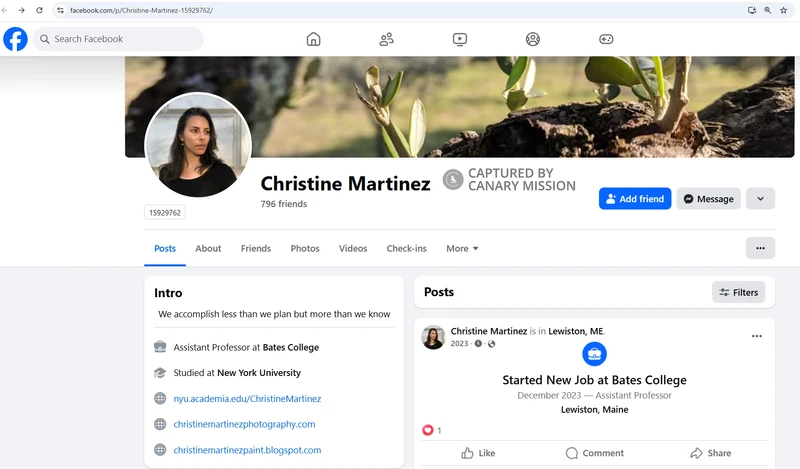
Task: Open christinemartinezphotography.com link
Action: [x=244, y=424]
